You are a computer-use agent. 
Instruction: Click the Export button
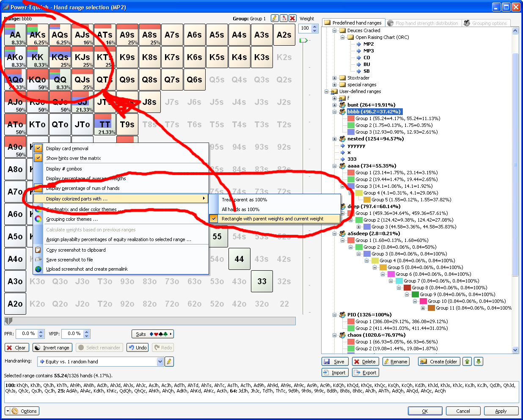tap(365, 373)
